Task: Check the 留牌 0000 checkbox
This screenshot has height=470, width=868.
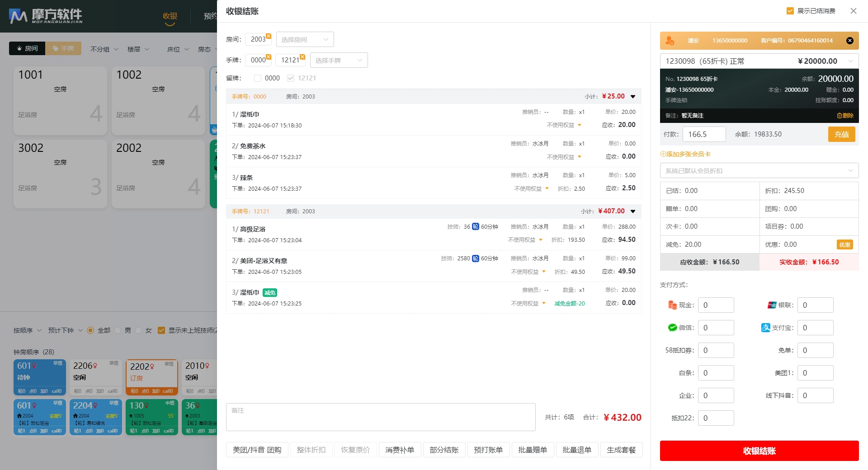Action: point(258,78)
